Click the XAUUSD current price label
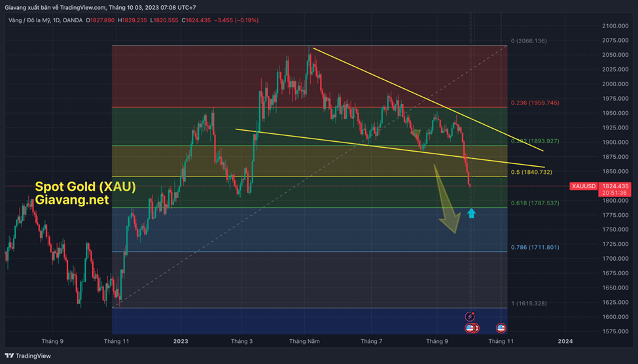Viewport: 638px width, 364px height. tap(583, 186)
